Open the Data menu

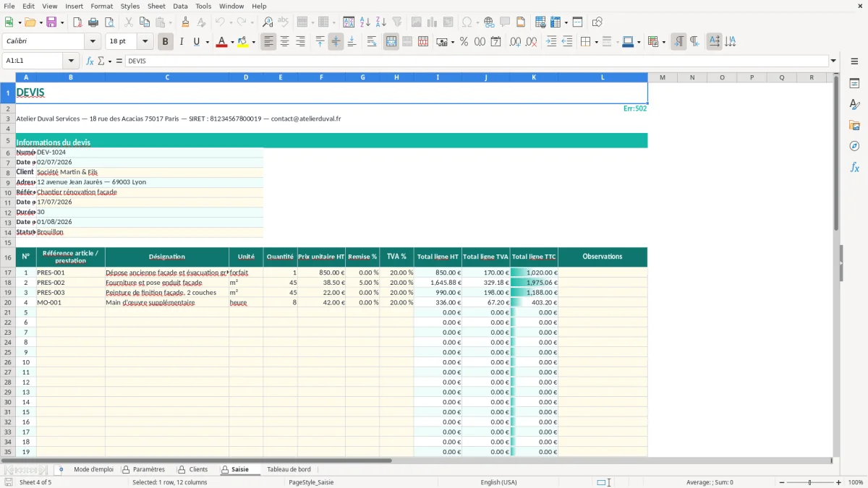[x=180, y=6]
